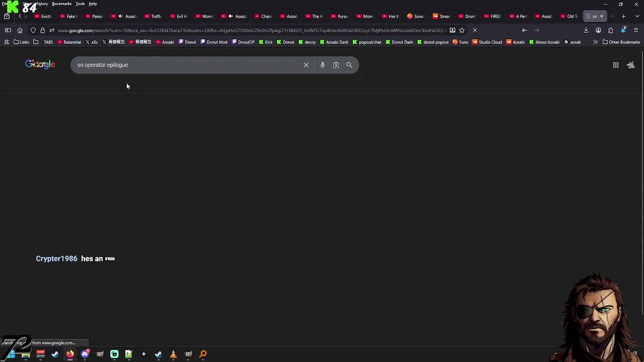Open the Firefox account profile icon
Screen dimensions: 644x362
(598, 30)
